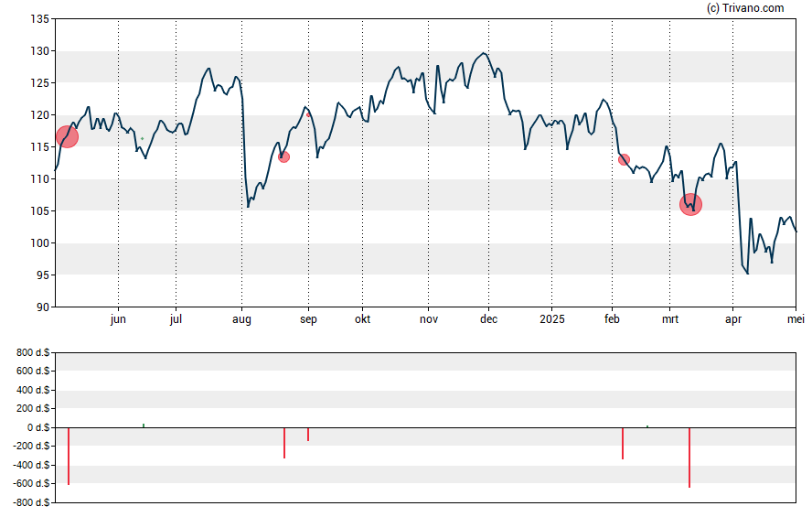Viewport: 812px width, 517px height.
Task: Click the "130" price axis value
Action: click(40, 50)
